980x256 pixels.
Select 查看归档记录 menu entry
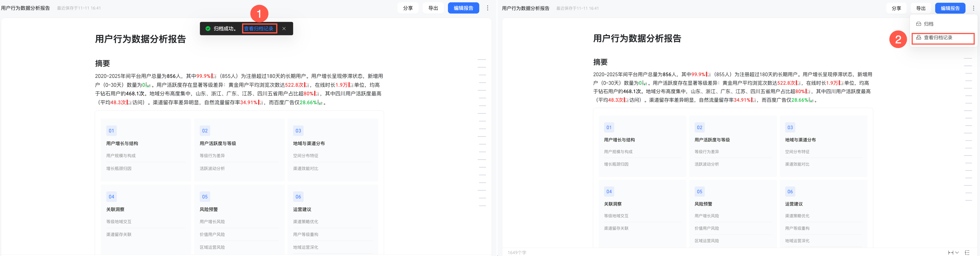pyautogui.click(x=938, y=38)
